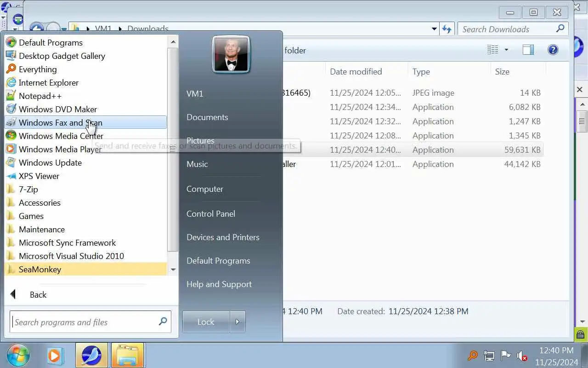Click Explorer refresh button beside address bar

(447, 29)
